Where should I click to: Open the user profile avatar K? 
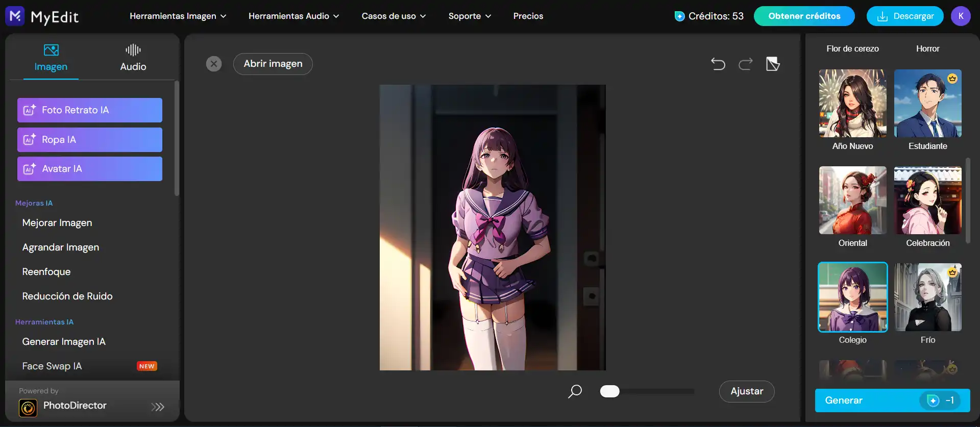pyautogui.click(x=961, y=16)
